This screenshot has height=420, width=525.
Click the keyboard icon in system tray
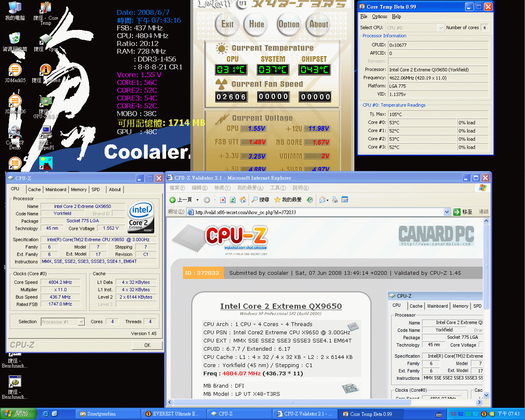click(x=439, y=414)
